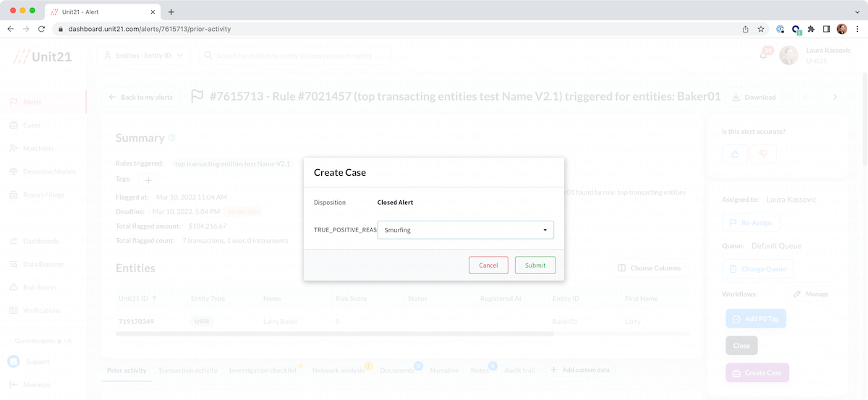Switch to Narrative tab
868x400 pixels.
(x=444, y=370)
